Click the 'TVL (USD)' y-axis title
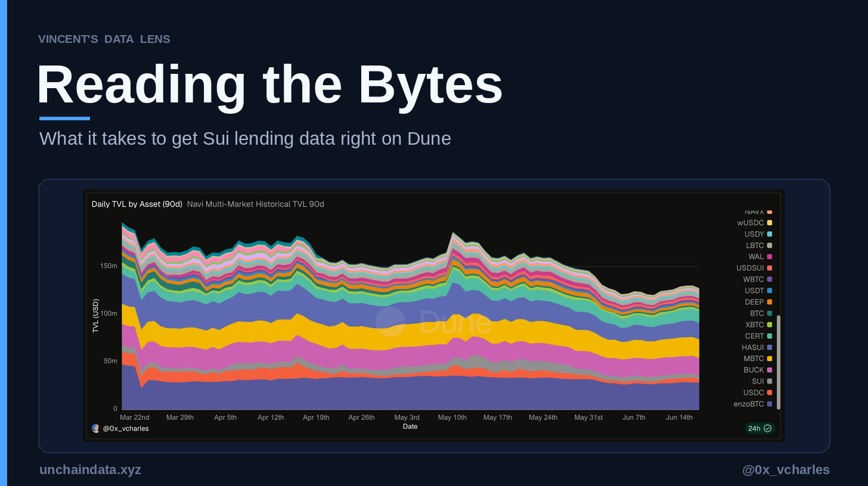This screenshot has height=486, width=868. (x=95, y=316)
